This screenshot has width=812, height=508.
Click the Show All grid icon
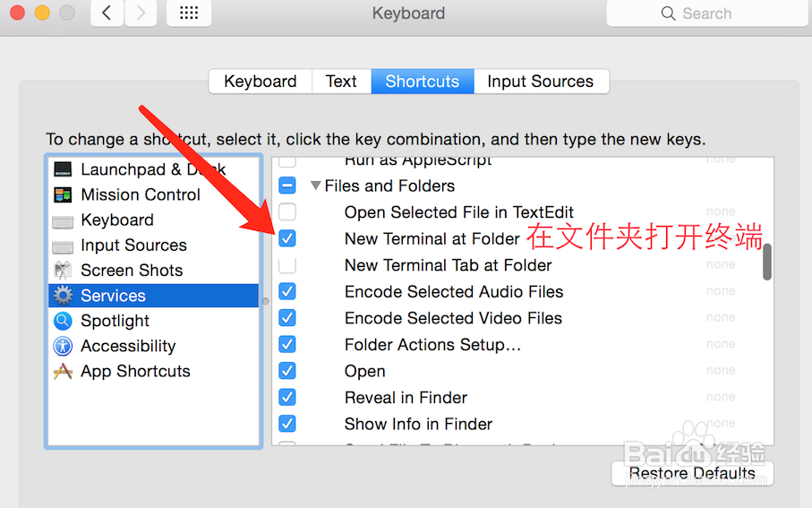click(189, 13)
